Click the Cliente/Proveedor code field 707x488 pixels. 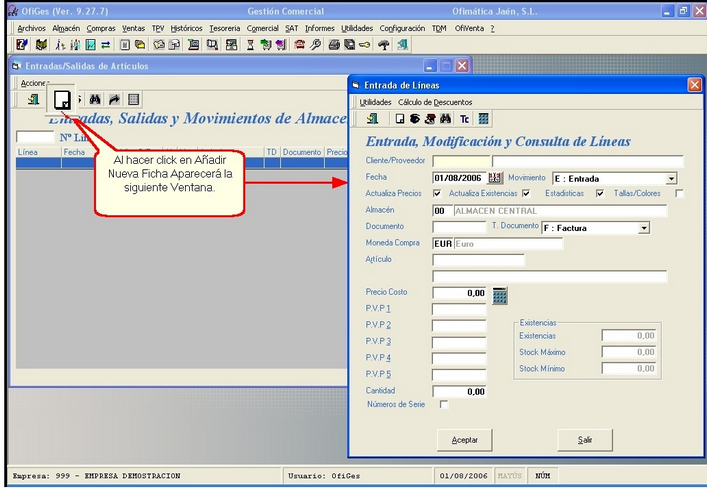click(461, 161)
